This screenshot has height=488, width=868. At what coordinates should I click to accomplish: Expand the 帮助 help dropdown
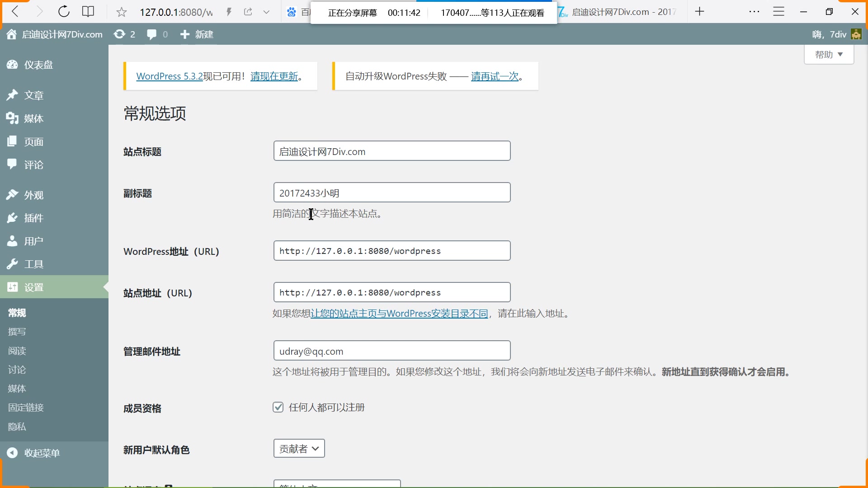[829, 54]
